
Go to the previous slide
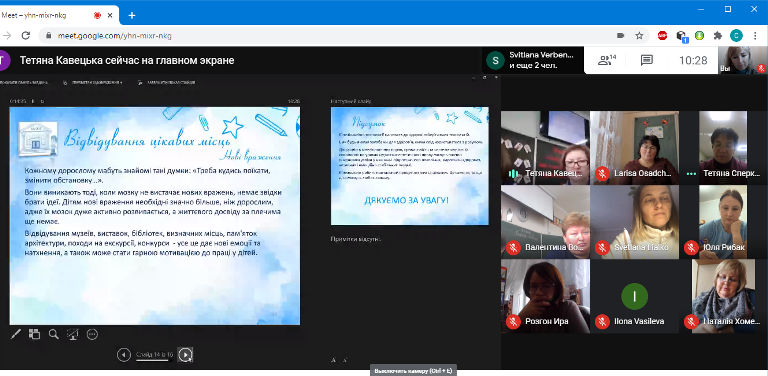pos(123,354)
